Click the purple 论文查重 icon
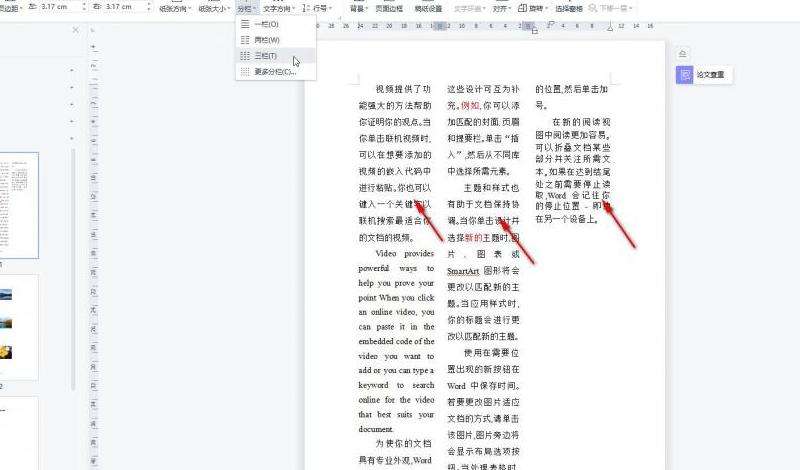800x470 pixels. click(x=684, y=75)
